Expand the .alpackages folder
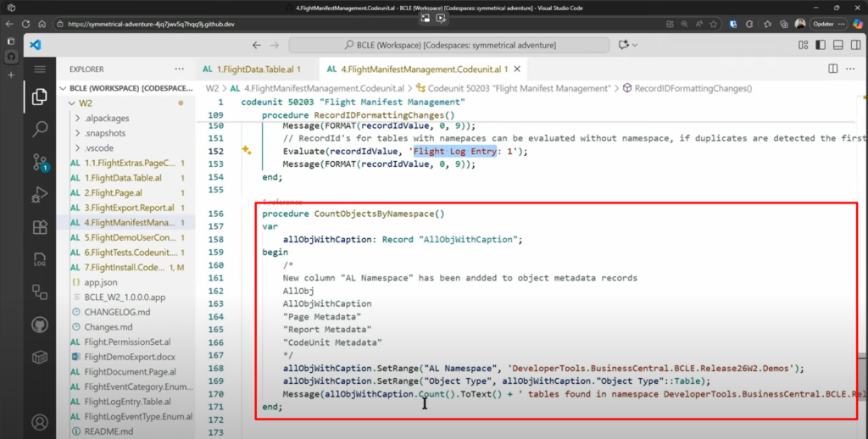Image resolution: width=868 pixels, height=439 pixels. click(x=107, y=119)
